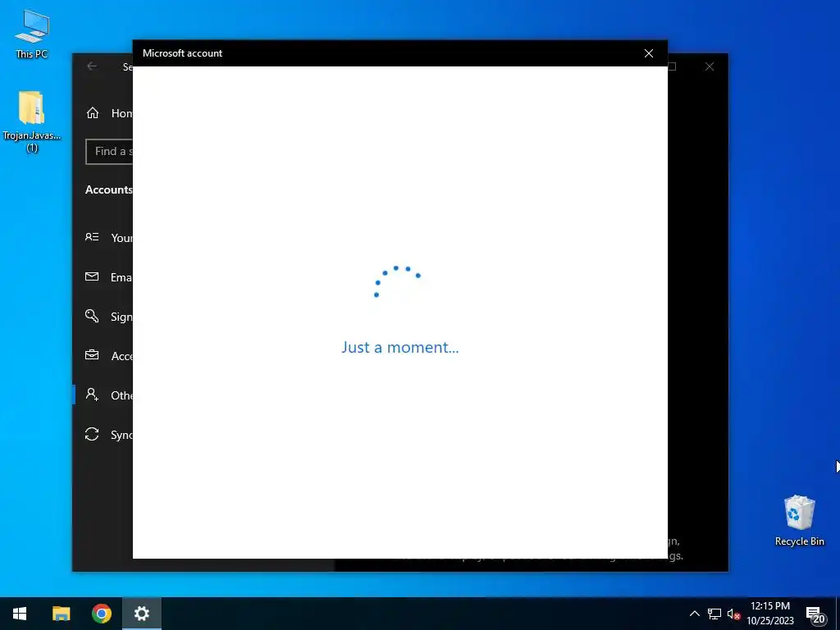Open This PC desktop icon
The width and height of the screenshot is (840, 630).
[x=32, y=33]
